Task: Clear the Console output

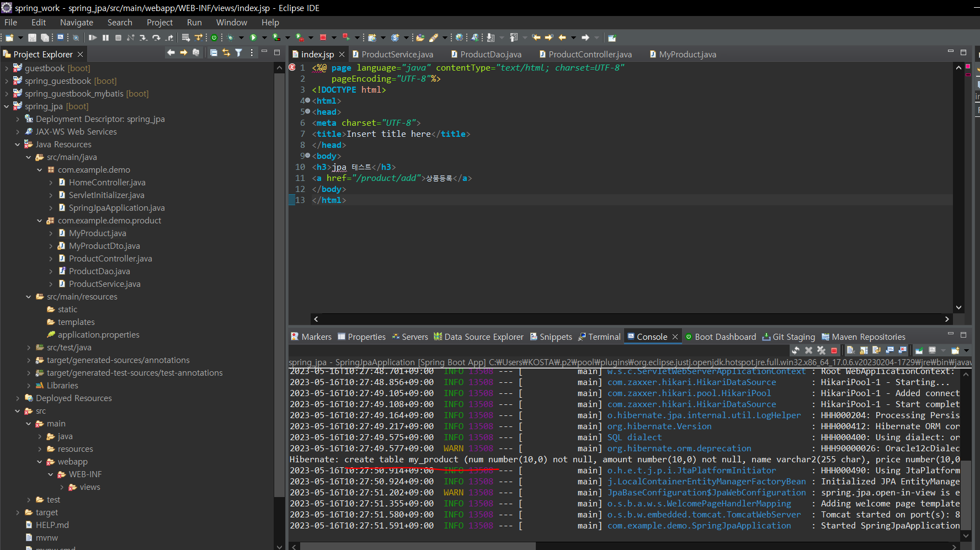Action: click(850, 350)
